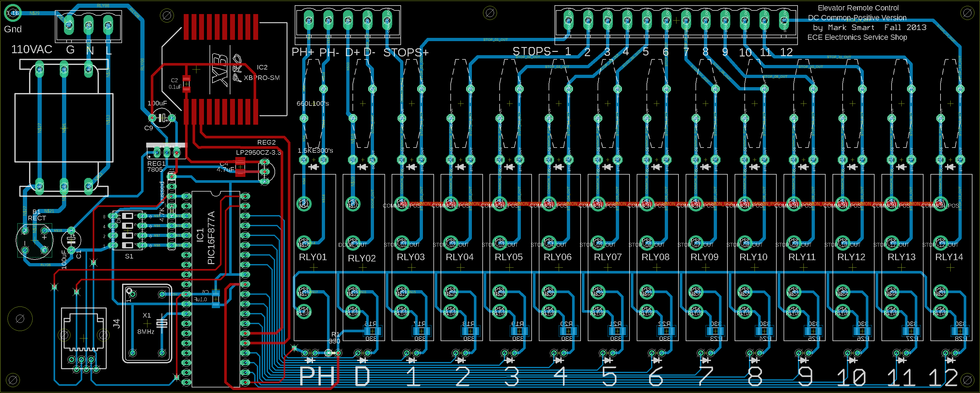Select the C4 4.7uF capacitor
The width and height of the screenshot is (980, 393).
pos(240,167)
